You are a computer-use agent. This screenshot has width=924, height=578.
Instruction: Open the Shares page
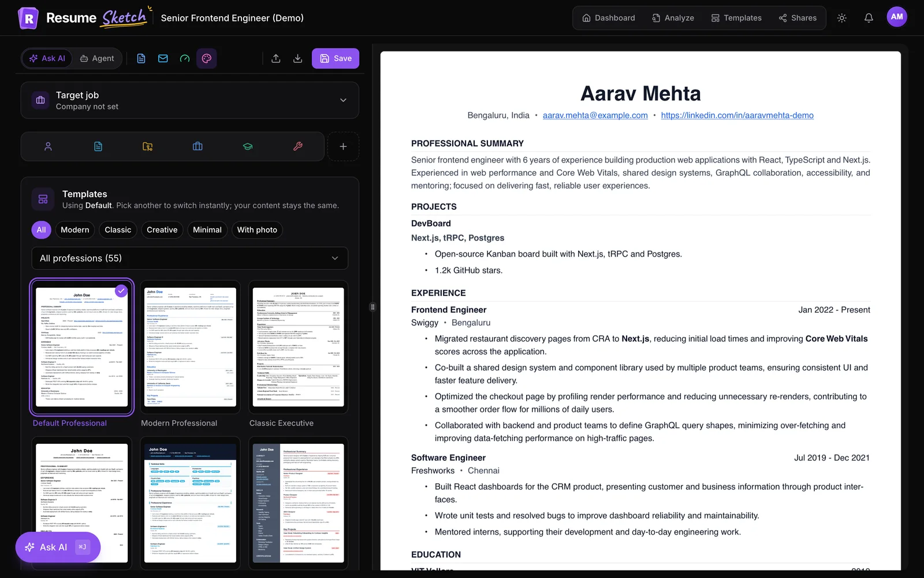(798, 18)
